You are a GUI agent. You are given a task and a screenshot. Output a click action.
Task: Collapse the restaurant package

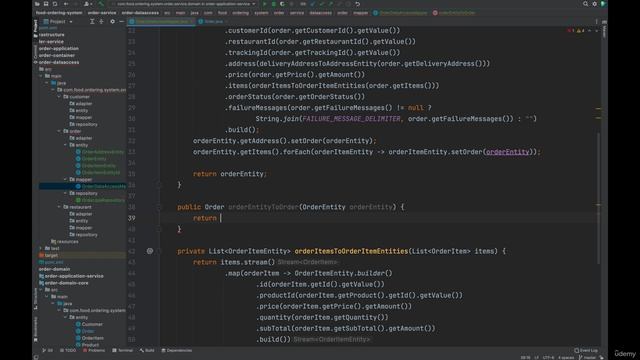(59, 207)
